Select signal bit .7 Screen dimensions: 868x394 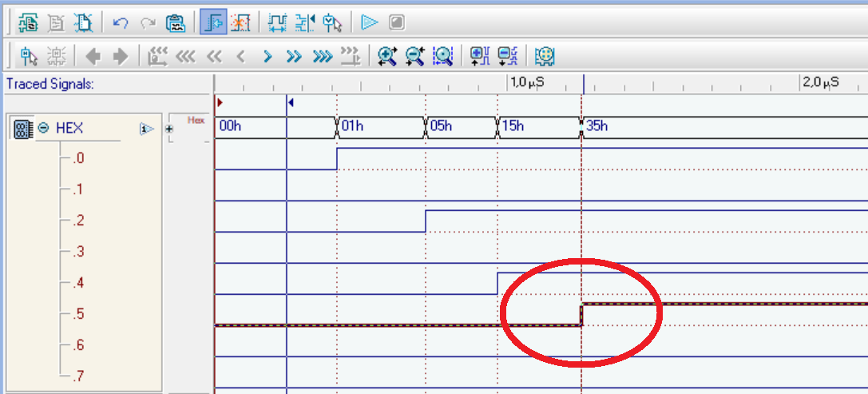[x=78, y=376]
